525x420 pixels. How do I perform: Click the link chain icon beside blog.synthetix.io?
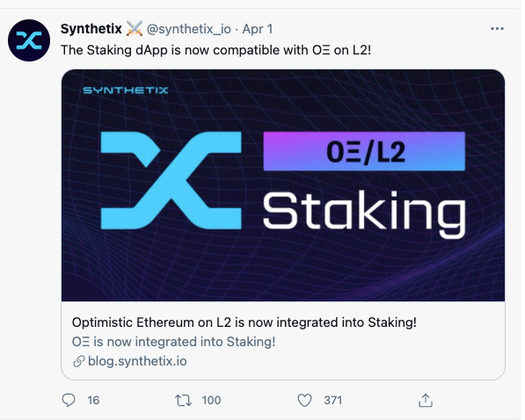pos(78,361)
